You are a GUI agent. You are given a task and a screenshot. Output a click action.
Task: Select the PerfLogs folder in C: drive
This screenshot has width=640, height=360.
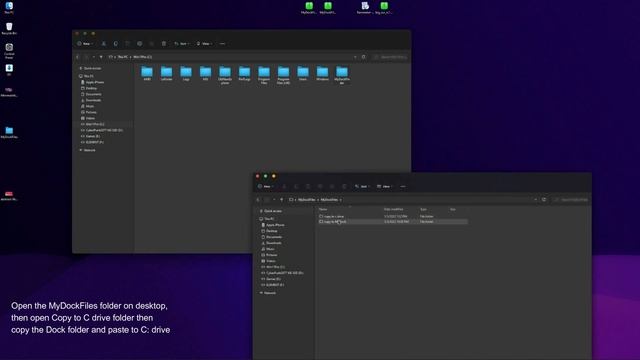click(244, 73)
